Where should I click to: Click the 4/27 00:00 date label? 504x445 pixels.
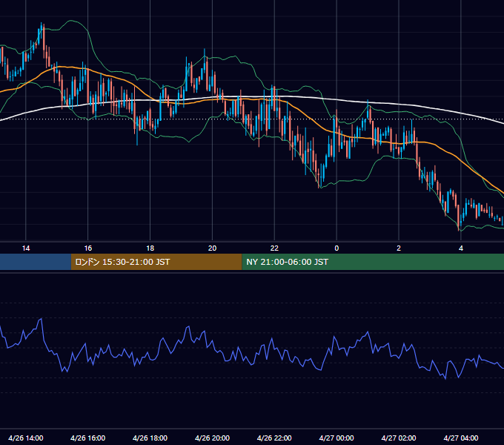click(x=336, y=438)
